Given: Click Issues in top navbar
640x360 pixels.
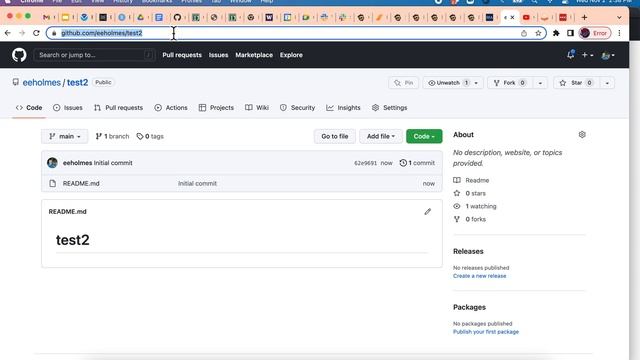Looking at the screenshot, I should click(218, 55).
